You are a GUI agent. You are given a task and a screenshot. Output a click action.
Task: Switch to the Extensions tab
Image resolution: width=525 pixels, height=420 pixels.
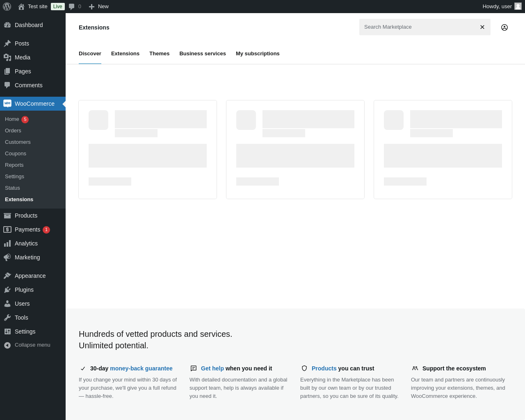point(125,54)
